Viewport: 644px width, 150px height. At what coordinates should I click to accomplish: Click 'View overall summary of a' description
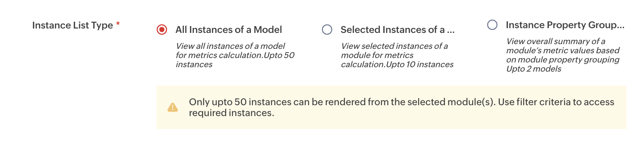(x=556, y=41)
